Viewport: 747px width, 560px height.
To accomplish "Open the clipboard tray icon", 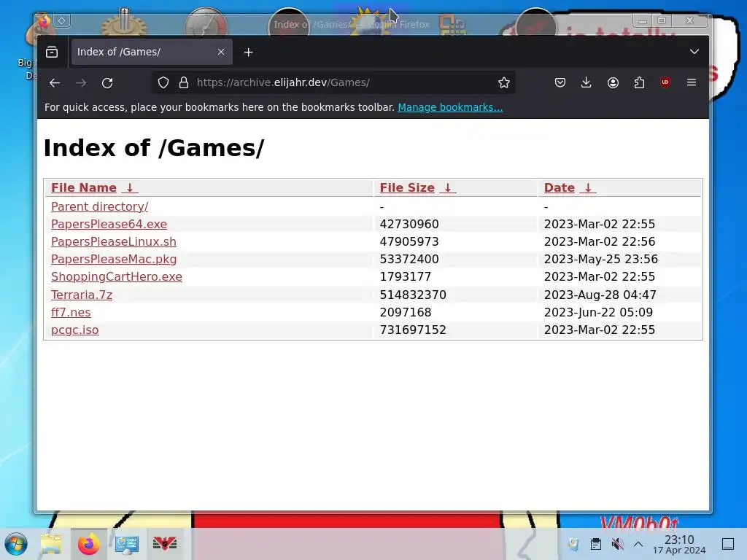I will coord(595,544).
